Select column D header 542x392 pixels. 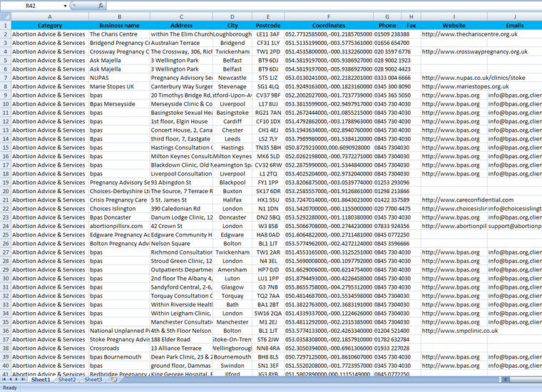coord(232,16)
